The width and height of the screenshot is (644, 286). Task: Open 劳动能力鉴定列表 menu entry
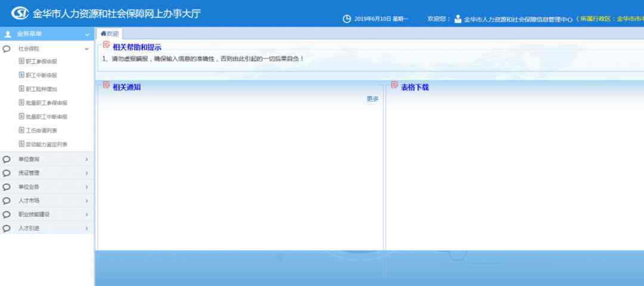(47, 144)
